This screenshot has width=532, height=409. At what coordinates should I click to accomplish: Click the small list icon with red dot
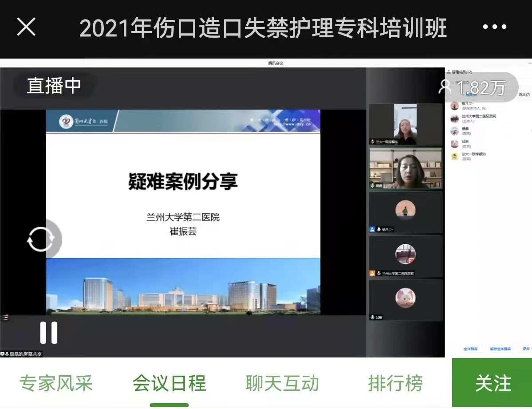pyautogui.click(x=5, y=318)
